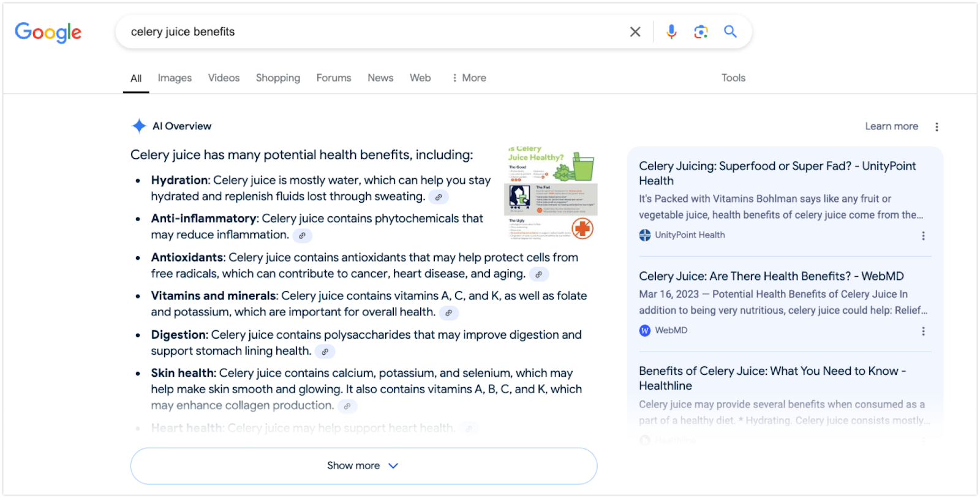
Task: Click the AI Overview heading text
Action: click(182, 126)
